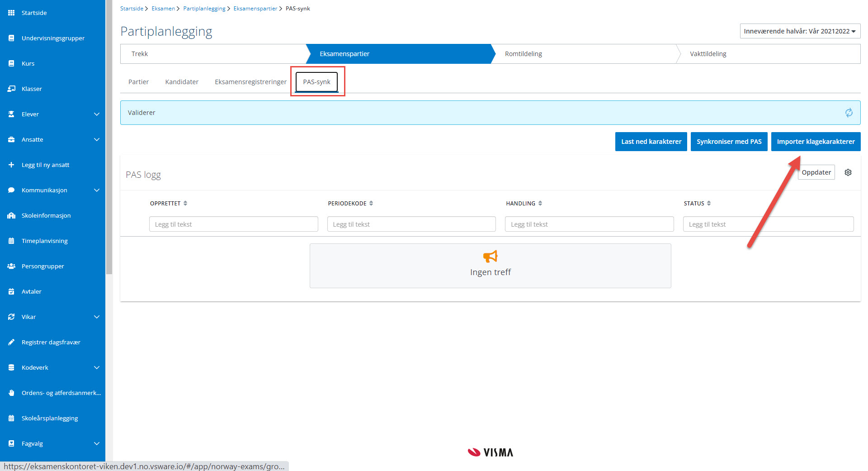Expand the Kodeverk menu chevron
The height and width of the screenshot is (471, 868).
[96, 367]
